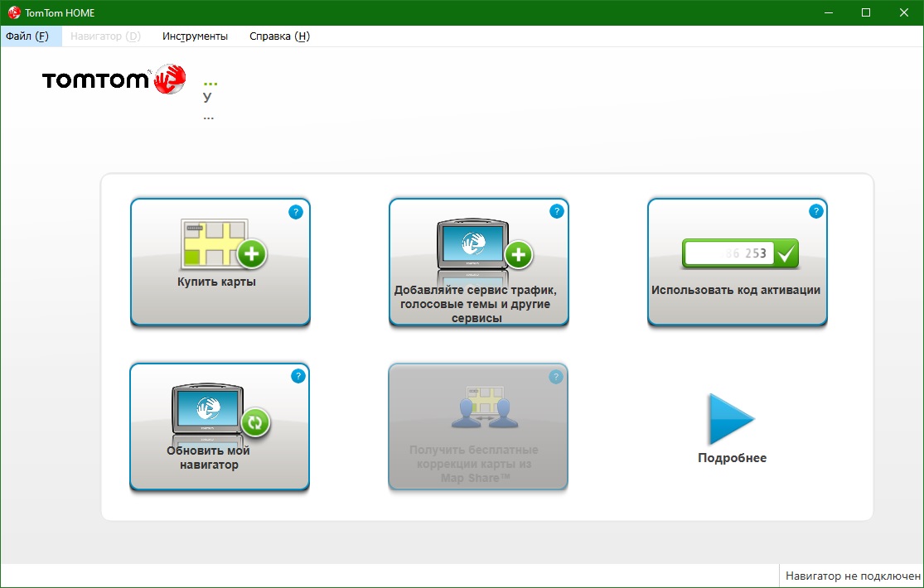Click the TomTom HOME title bar app icon

coord(14,12)
